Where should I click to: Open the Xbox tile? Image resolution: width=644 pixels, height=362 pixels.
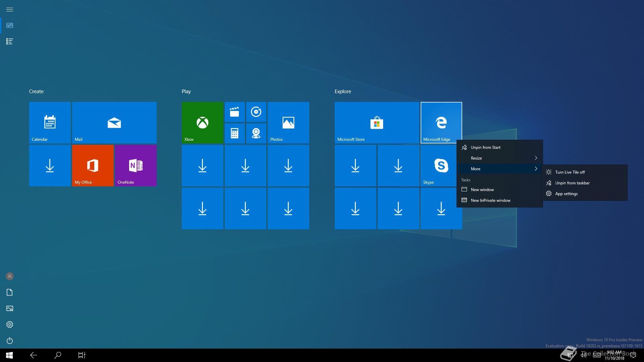[x=203, y=123]
